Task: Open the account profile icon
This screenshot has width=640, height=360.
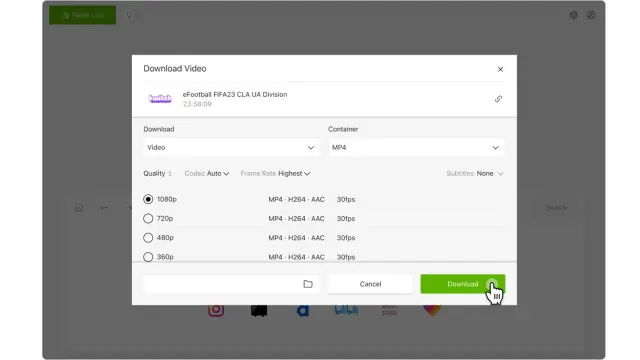Action: click(591, 15)
